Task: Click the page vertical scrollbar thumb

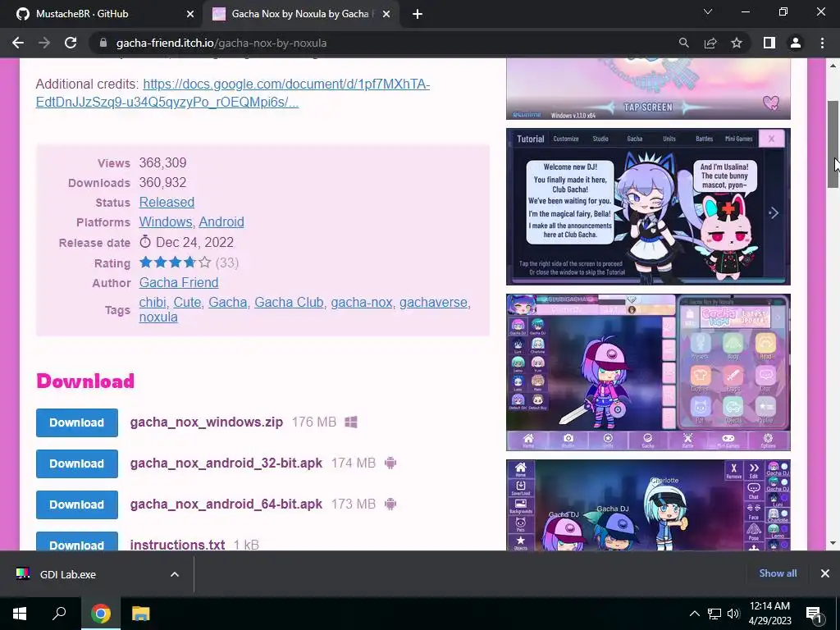Action: pyautogui.click(x=833, y=144)
